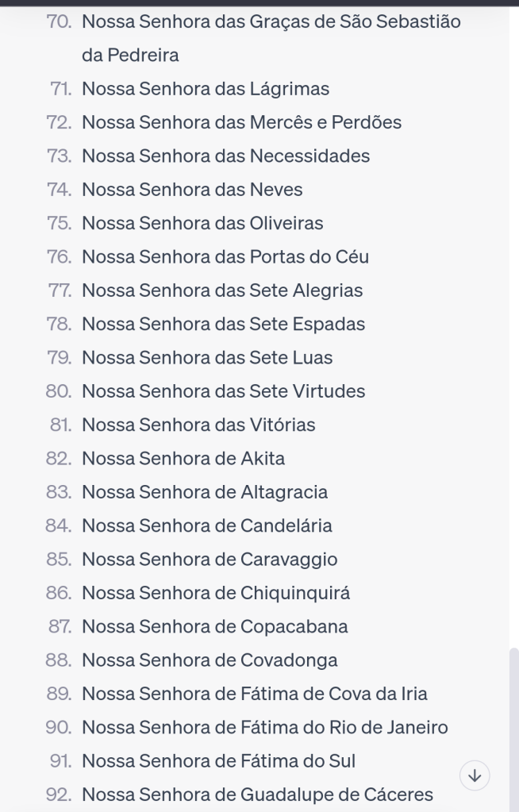Select Nossa Senhora das Vitórias entry
Image resolution: width=519 pixels, height=812 pixels.
198,425
